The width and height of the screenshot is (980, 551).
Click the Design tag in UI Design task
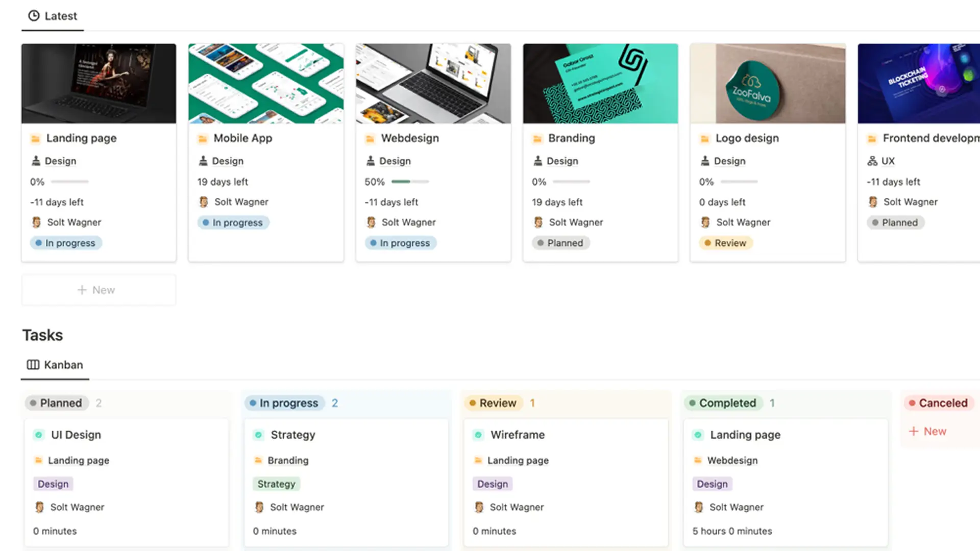53,484
